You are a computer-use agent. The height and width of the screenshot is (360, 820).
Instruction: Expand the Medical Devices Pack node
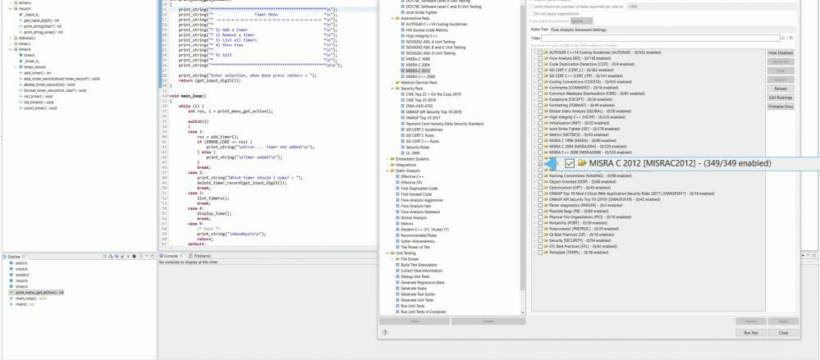pos(392,83)
